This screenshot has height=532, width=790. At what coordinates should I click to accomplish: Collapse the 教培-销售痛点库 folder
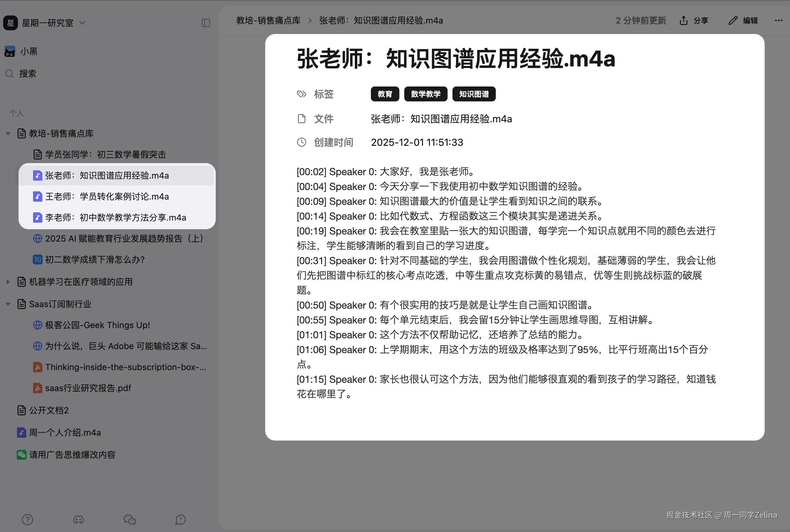[8, 133]
